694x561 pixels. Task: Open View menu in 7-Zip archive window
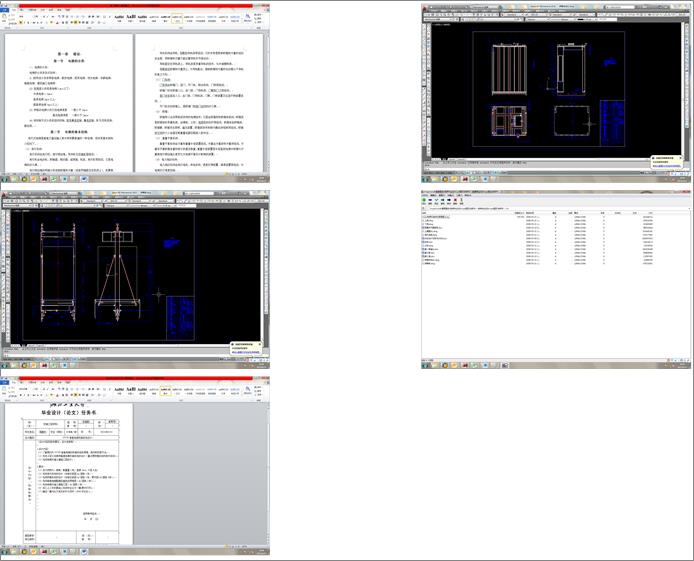[442, 195]
